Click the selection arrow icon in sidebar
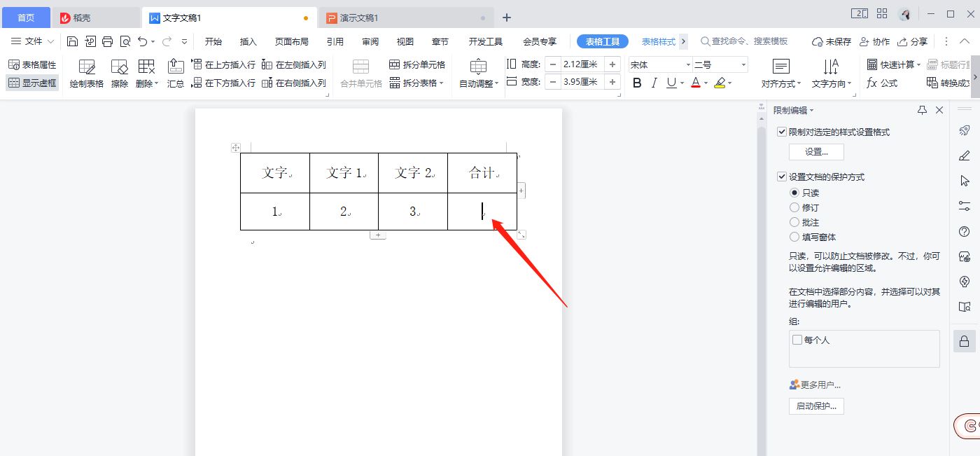The height and width of the screenshot is (456, 980). tap(965, 181)
